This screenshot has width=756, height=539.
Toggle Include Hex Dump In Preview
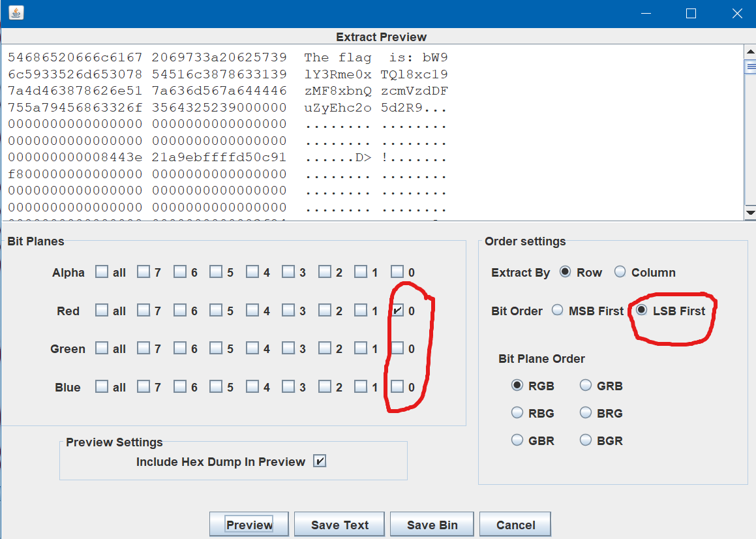[x=320, y=461]
